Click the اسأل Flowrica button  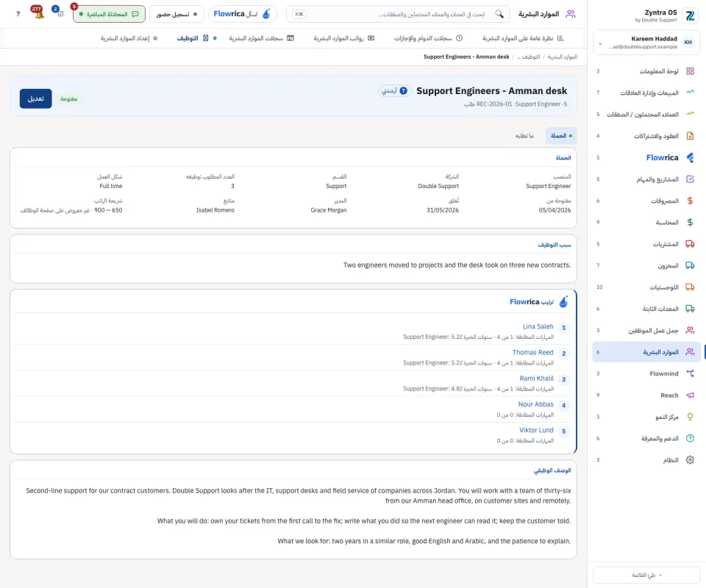(242, 14)
